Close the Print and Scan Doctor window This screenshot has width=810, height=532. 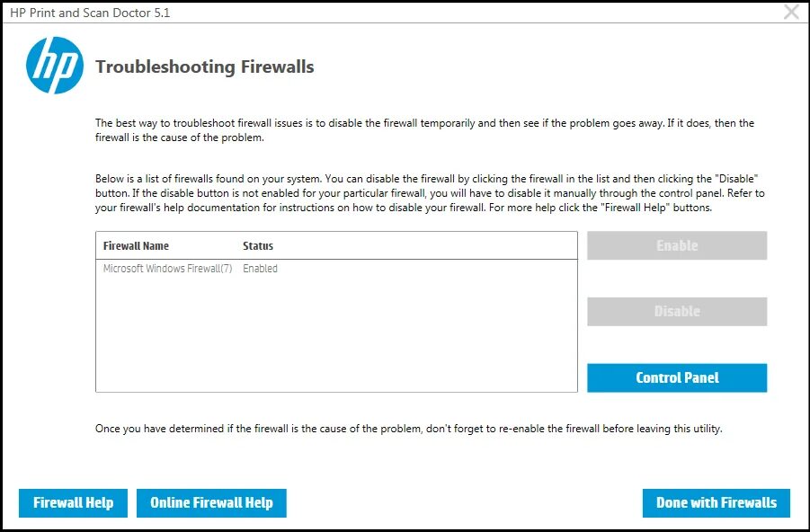[791, 12]
